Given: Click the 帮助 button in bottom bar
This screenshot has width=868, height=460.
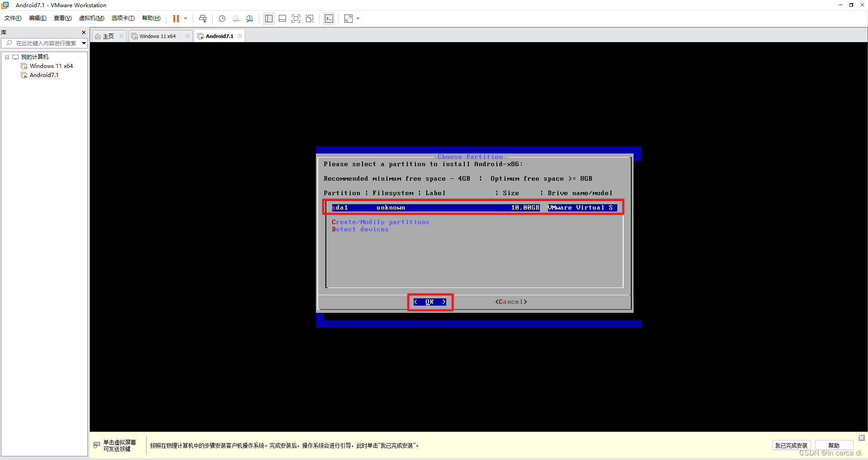Looking at the screenshot, I should point(834,446).
